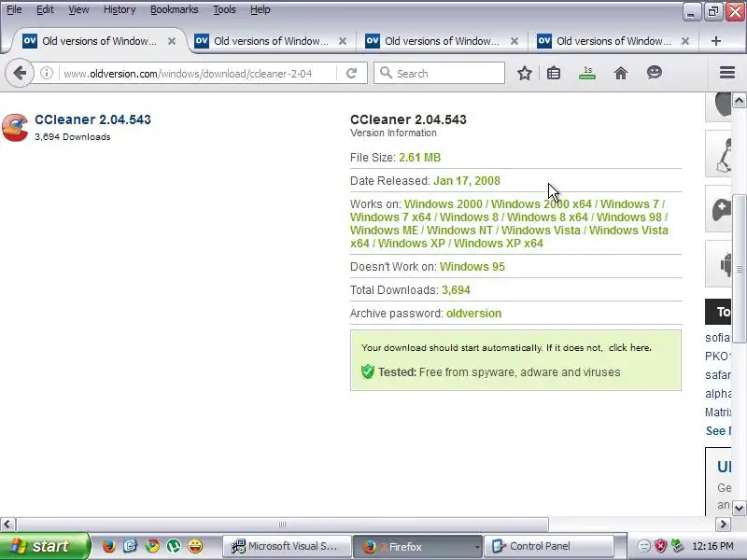Viewport: 747px width, 560px height.
Task: Click the horizontal scrollbar left arrow
Action: (7, 525)
